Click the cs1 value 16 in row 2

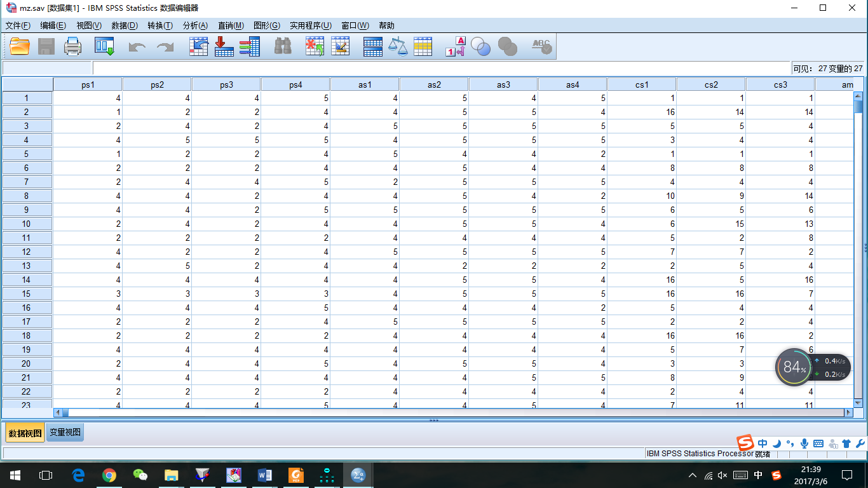click(x=642, y=112)
